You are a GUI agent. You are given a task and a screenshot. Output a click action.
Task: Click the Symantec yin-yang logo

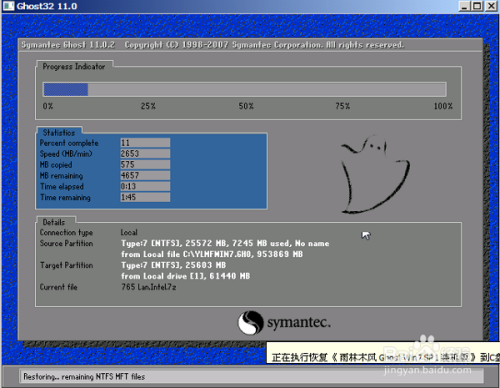coord(251,322)
